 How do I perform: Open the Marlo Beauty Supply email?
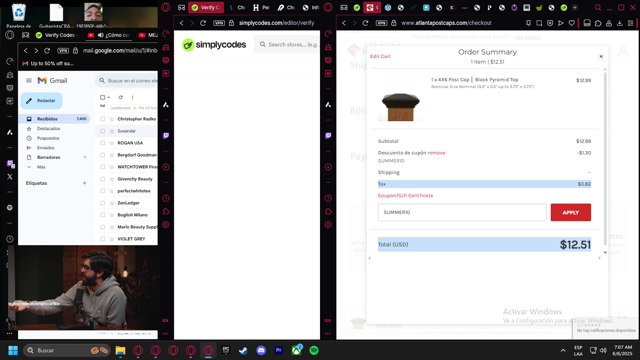pos(137,227)
